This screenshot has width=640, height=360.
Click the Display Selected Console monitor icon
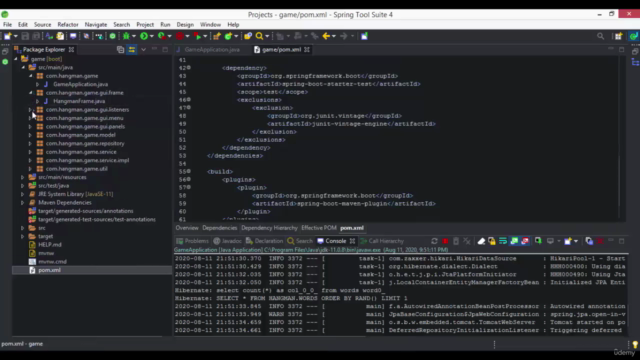[x=550, y=241]
